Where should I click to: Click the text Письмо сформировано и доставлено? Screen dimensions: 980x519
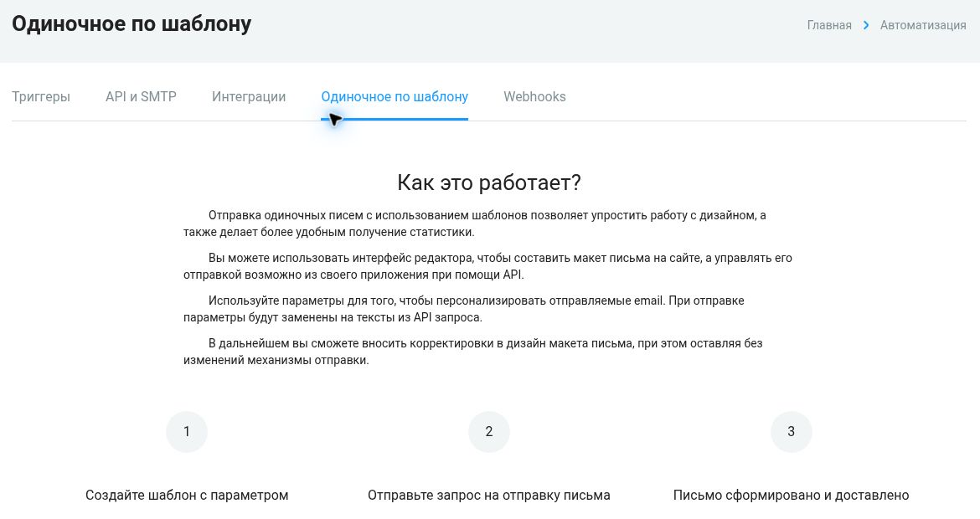point(792,496)
